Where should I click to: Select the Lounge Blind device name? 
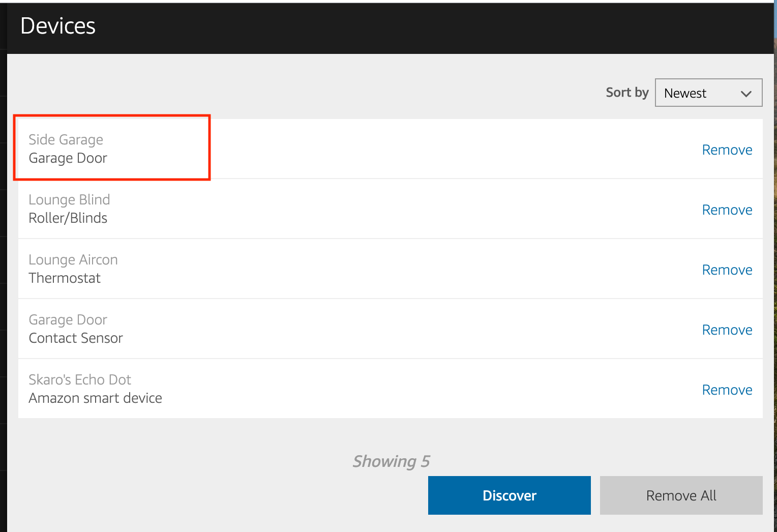pyautogui.click(x=69, y=199)
